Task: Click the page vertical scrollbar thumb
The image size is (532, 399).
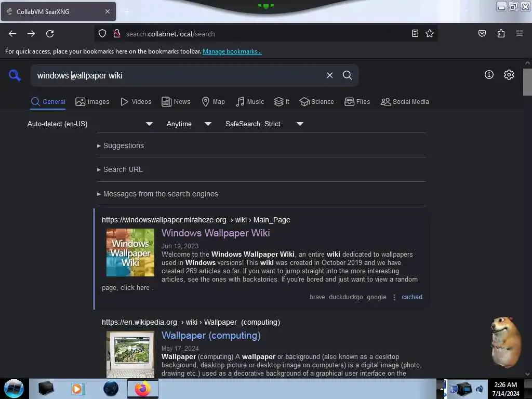Action: tap(527, 82)
